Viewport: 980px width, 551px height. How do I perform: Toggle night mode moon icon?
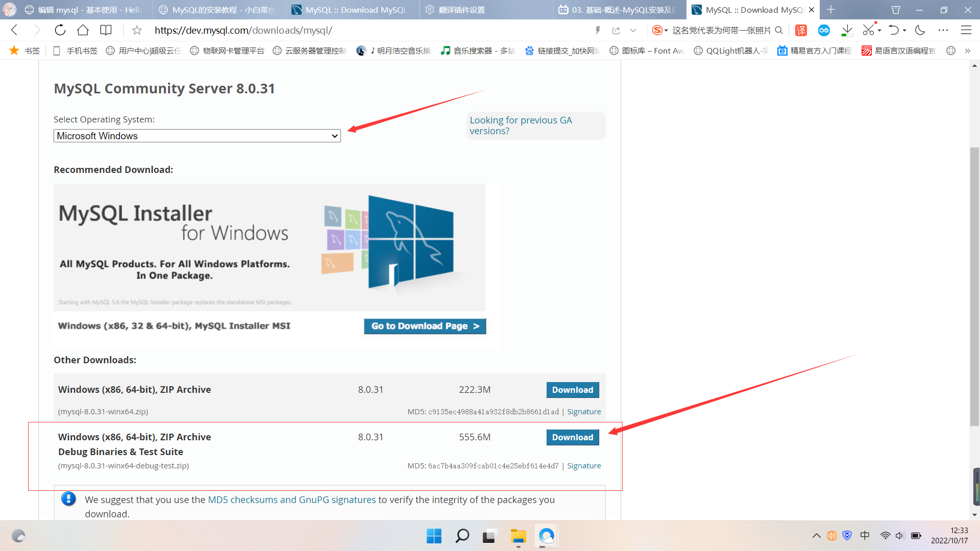click(920, 30)
